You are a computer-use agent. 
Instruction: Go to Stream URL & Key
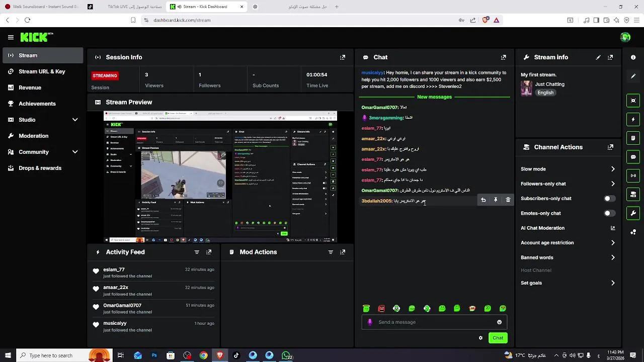(43, 71)
